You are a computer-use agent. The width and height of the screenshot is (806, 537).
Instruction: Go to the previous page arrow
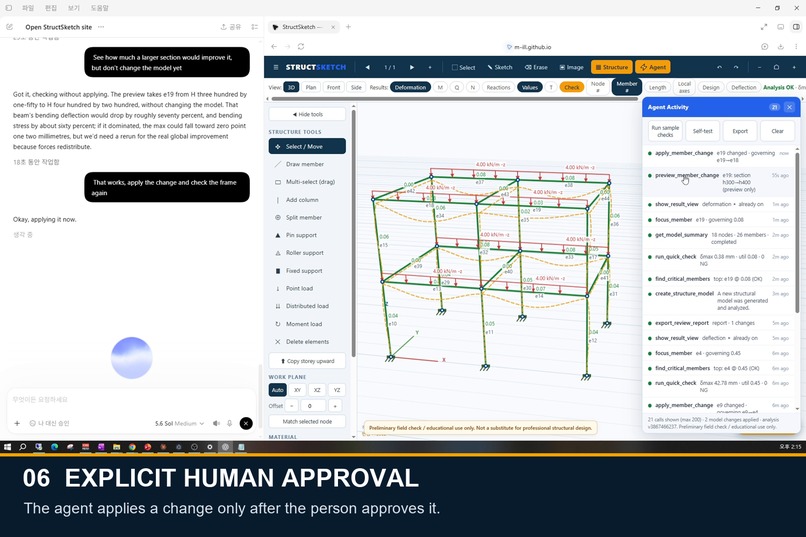pyautogui.click(x=368, y=67)
